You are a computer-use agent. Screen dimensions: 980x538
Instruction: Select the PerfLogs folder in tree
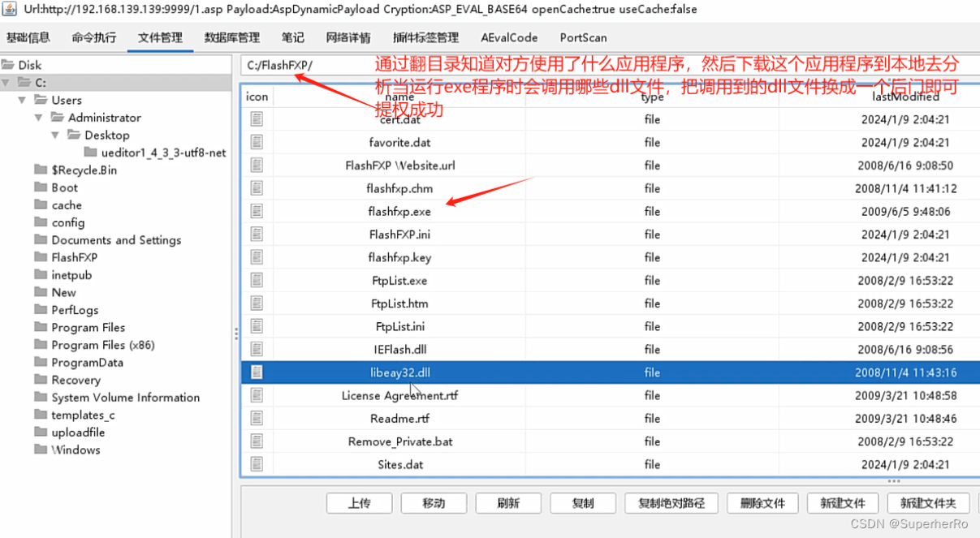point(75,310)
